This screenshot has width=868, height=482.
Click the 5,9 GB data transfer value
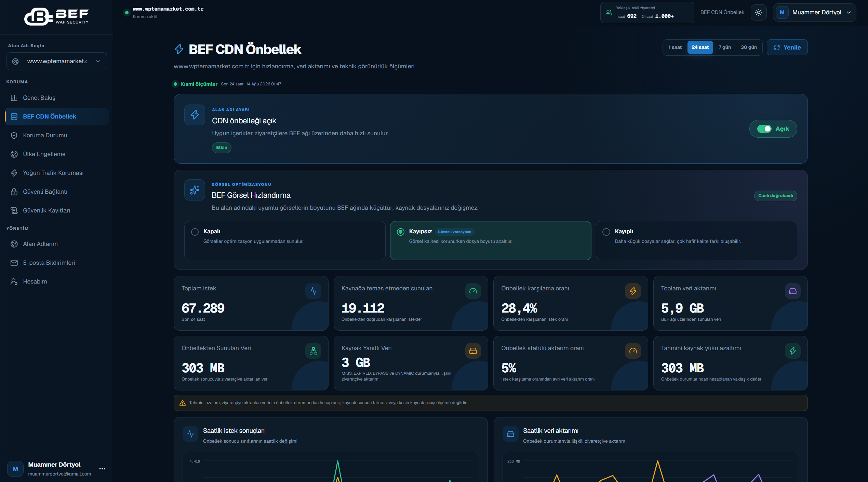(682, 308)
